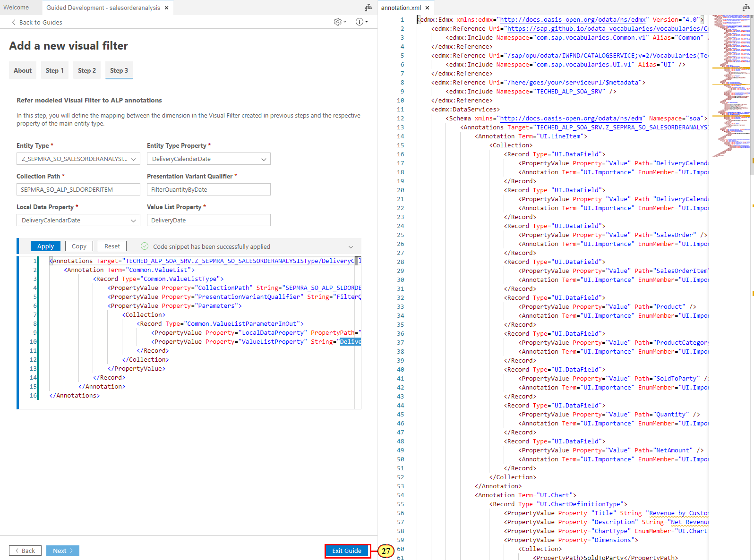
Task: Expand the Local Data Property dropdown
Action: 134,221
